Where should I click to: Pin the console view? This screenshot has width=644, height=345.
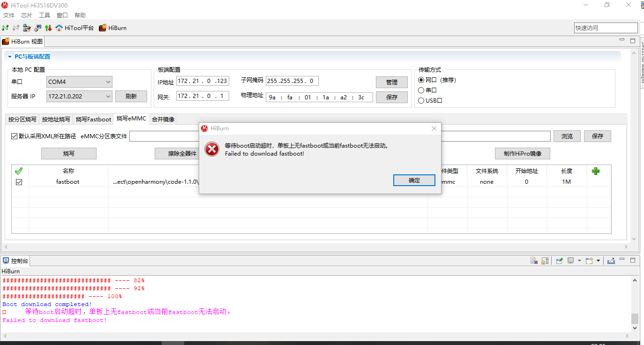559,261
